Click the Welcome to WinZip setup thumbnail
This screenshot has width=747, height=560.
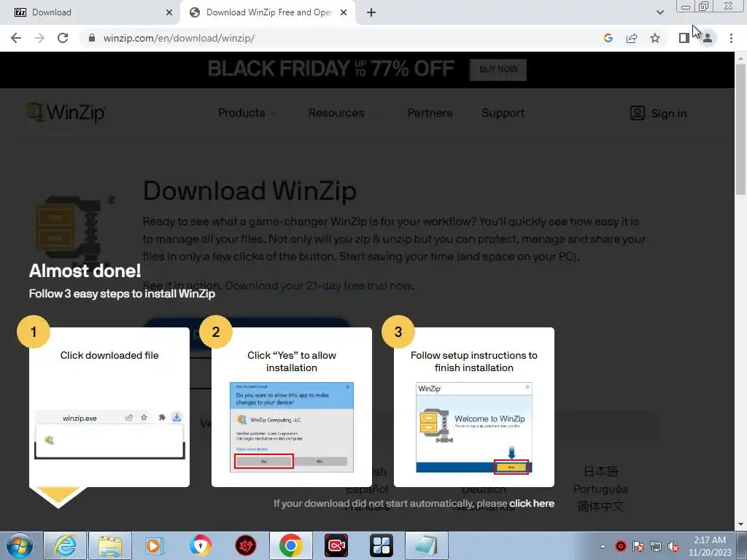click(474, 427)
